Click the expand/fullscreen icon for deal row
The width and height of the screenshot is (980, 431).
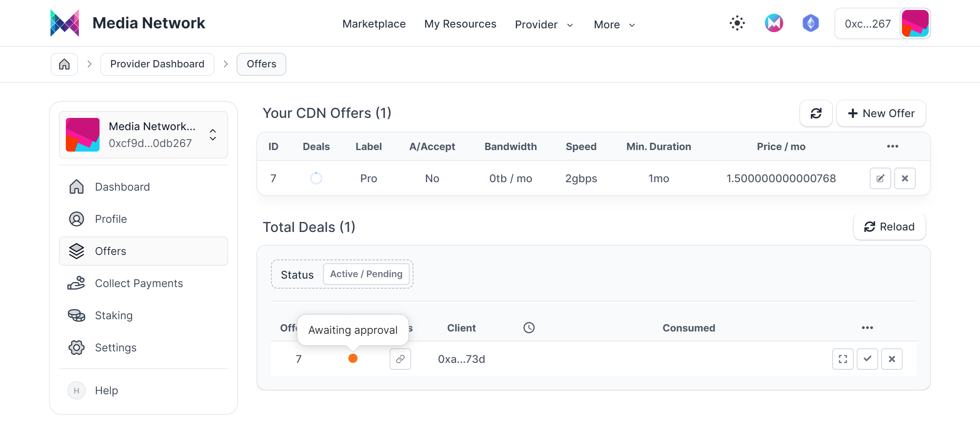point(843,359)
